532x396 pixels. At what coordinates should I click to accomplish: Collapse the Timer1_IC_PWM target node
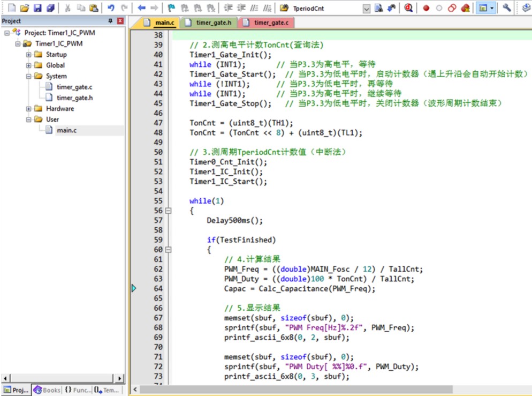[18, 44]
